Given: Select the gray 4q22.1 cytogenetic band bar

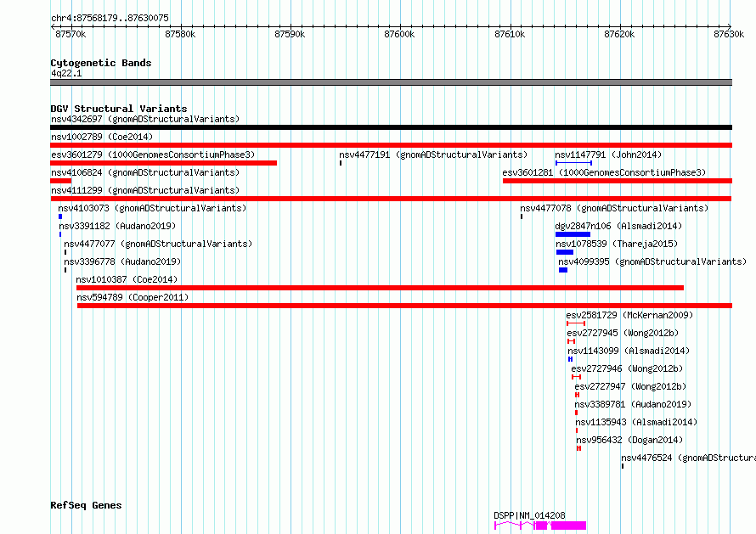Looking at the screenshot, I should [391, 82].
